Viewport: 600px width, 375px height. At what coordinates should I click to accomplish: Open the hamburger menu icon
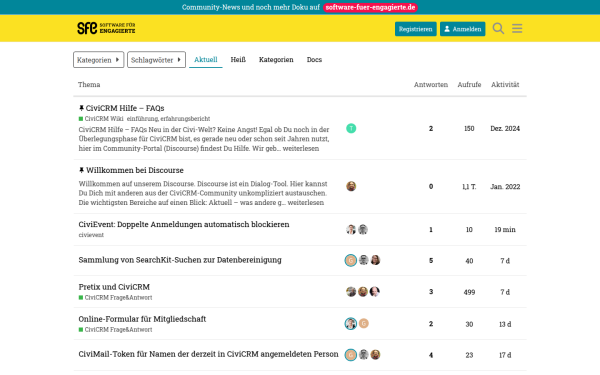coord(517,29)
